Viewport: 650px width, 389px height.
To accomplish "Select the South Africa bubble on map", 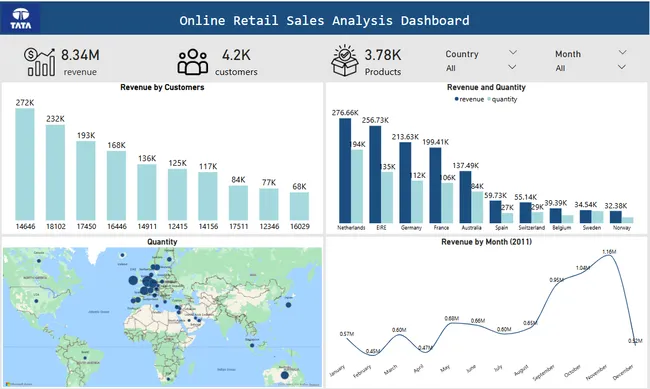I will [169, 379].
